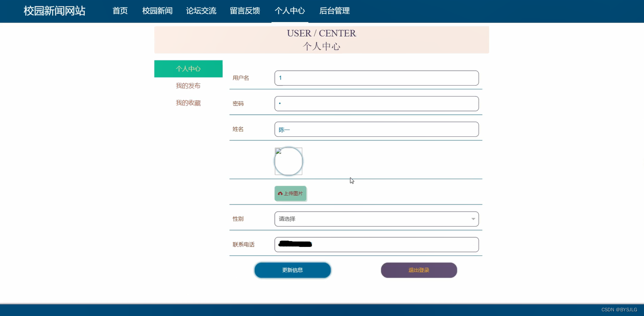Click the 校园新闻网站 site title
Screen dimensions: 644x316
pyautogui.click(x=55, y=11)
